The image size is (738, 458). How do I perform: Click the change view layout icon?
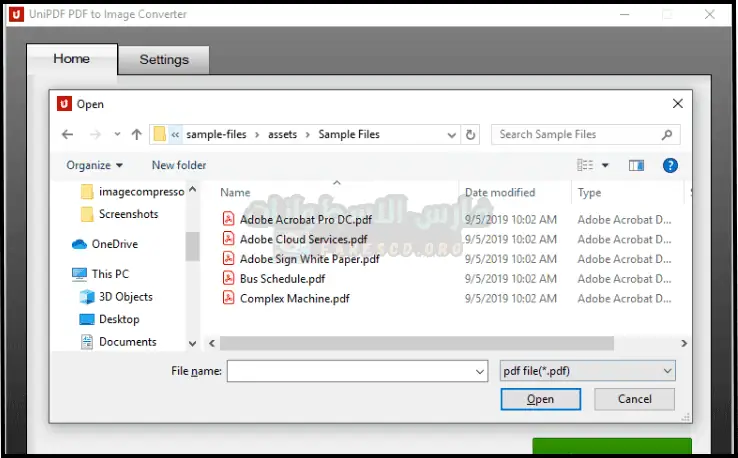click(586, 165)
